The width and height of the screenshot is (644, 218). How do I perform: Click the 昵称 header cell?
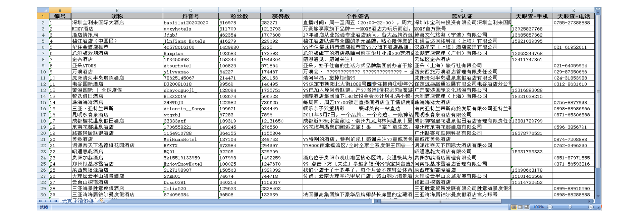click(x=117, y=16)
